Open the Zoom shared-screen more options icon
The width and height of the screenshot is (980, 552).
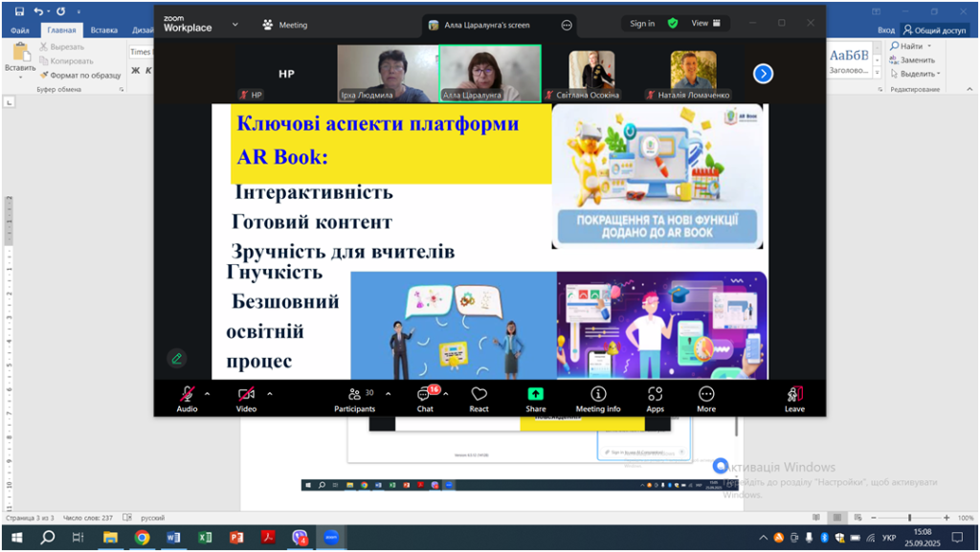coord(567,25)
